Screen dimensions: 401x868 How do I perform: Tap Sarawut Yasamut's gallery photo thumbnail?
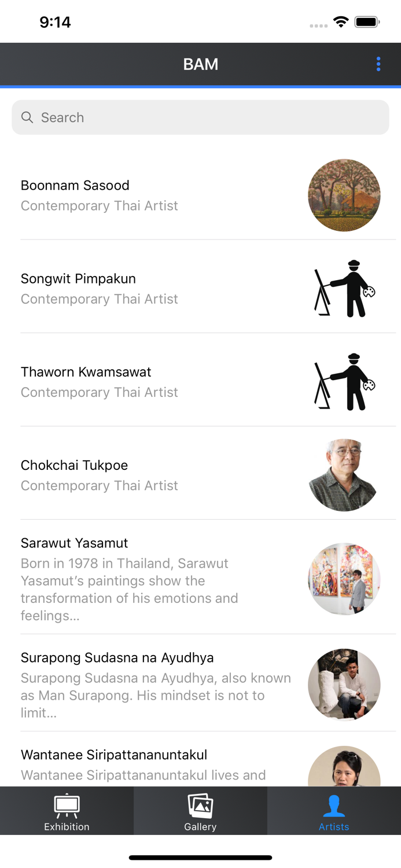pyautogui.click(x=344, y=579)
